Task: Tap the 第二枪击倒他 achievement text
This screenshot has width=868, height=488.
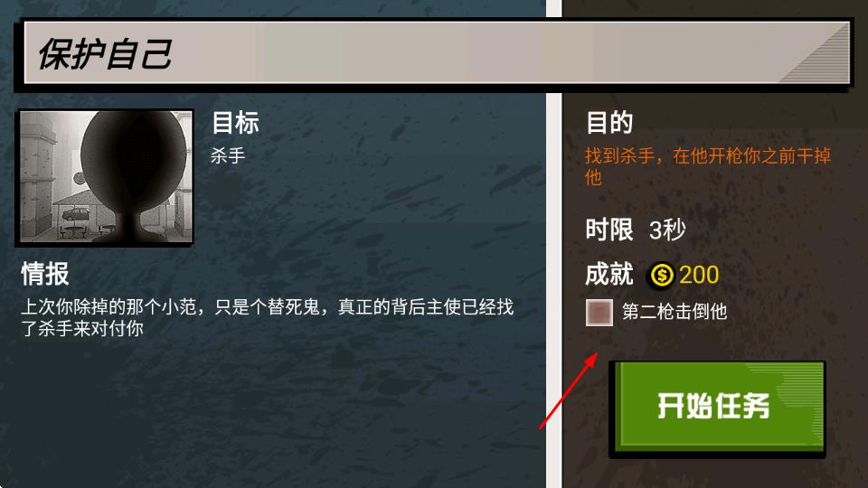Action: (675, 312)
